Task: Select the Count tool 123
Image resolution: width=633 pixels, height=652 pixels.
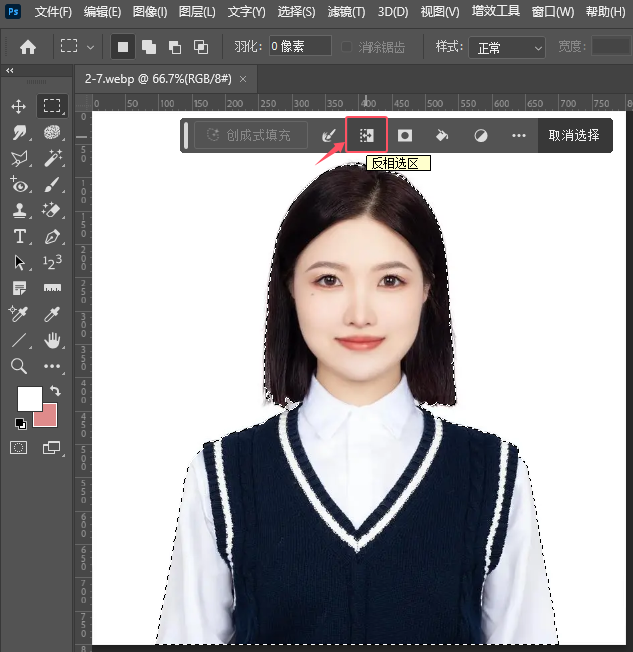Action: (52, 262)
